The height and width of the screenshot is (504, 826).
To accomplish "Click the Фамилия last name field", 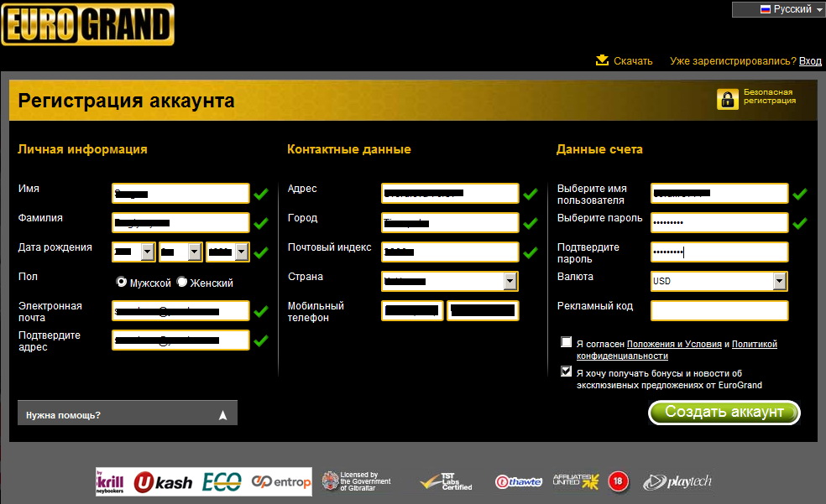I will click(180, 222).
